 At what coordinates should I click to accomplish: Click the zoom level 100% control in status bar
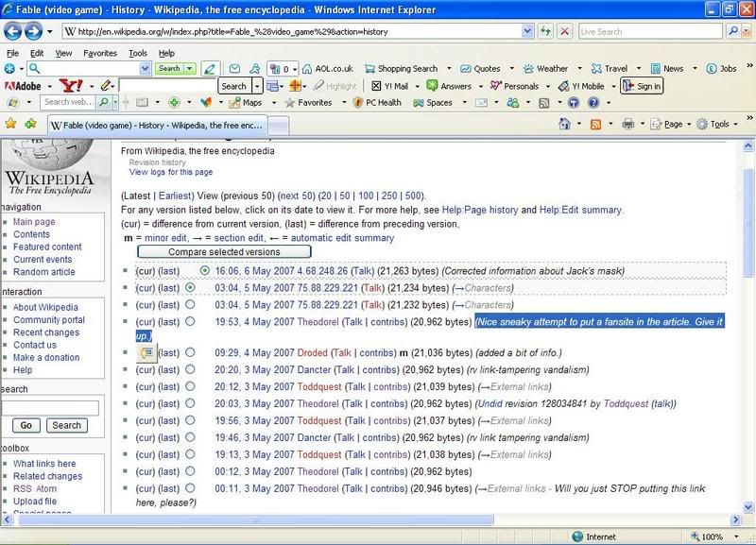[x=715, y=536]
